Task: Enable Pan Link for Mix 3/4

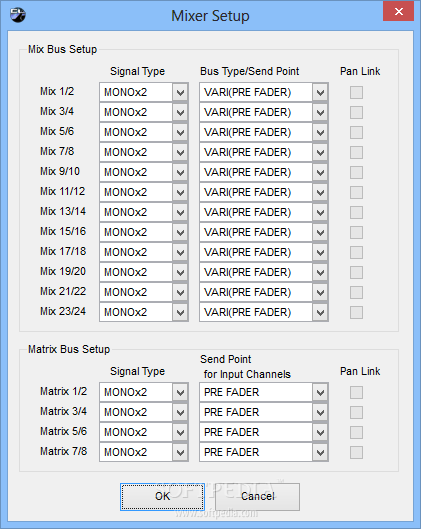Action: tap(356, 112)
